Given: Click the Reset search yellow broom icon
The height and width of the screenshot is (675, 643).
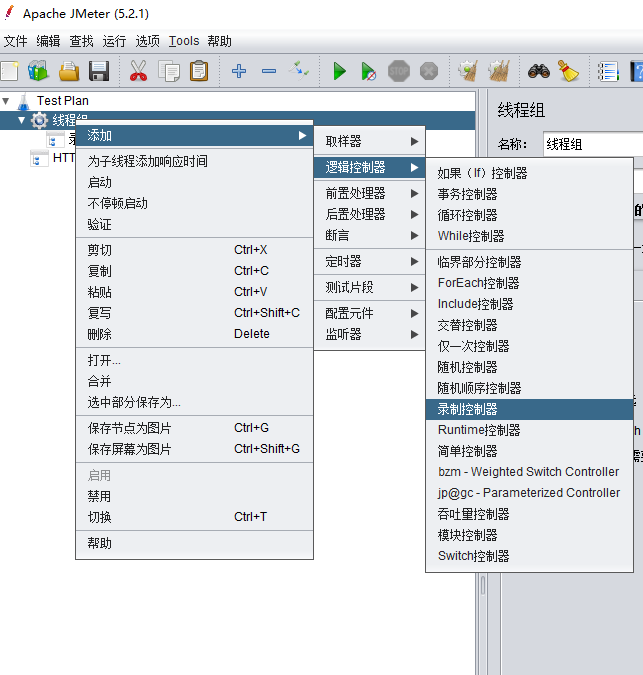Looking at the screenshot, I should pyautogui.click(x=569, y=71).
